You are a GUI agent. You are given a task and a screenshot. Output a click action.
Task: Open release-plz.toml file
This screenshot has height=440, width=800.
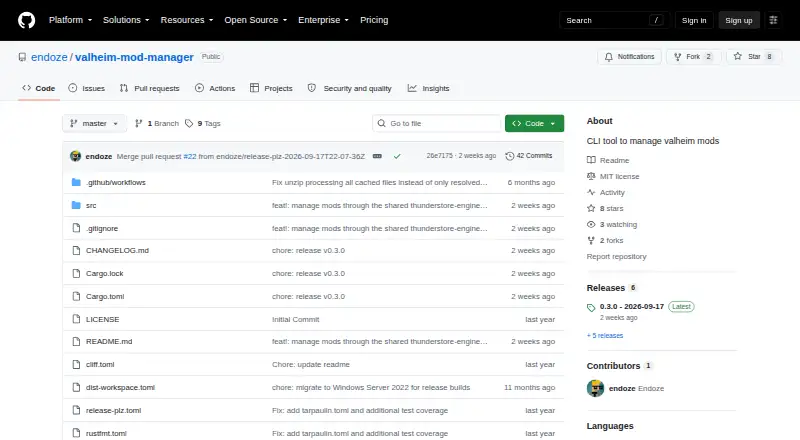(113, 410)
